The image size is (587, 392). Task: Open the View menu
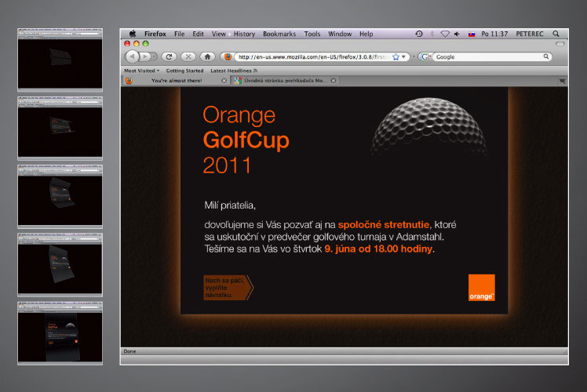219,34
